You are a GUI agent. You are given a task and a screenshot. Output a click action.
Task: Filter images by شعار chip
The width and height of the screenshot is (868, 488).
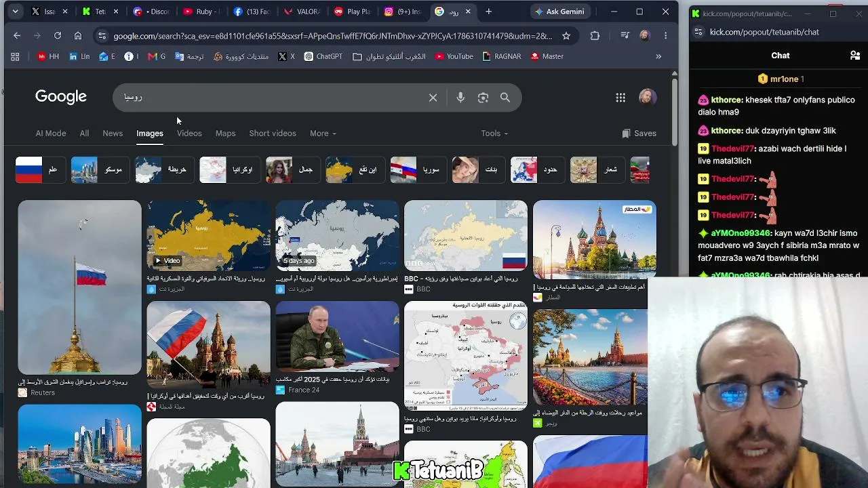point(597,169)
